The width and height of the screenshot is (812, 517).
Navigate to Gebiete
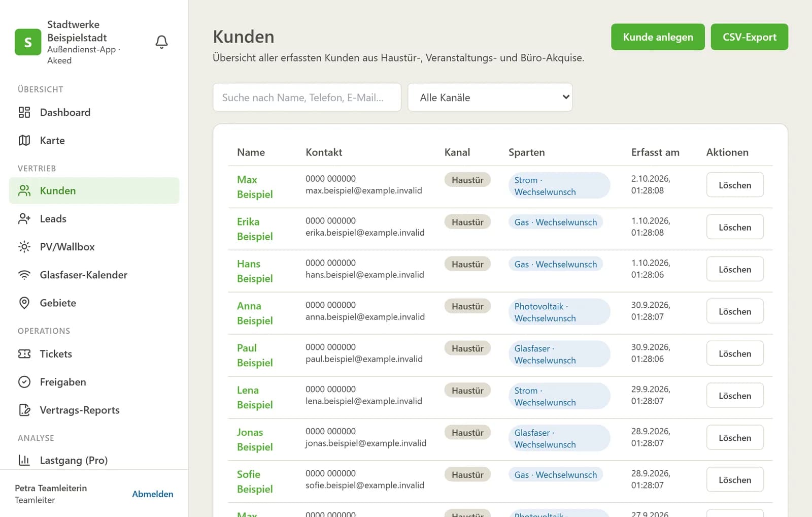pos(94,303)
